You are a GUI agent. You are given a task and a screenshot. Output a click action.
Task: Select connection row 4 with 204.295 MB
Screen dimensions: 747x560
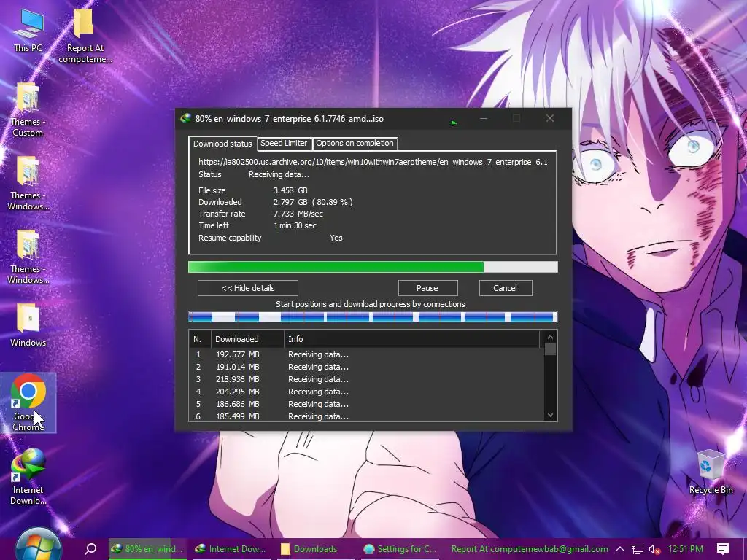pos(366,392)
